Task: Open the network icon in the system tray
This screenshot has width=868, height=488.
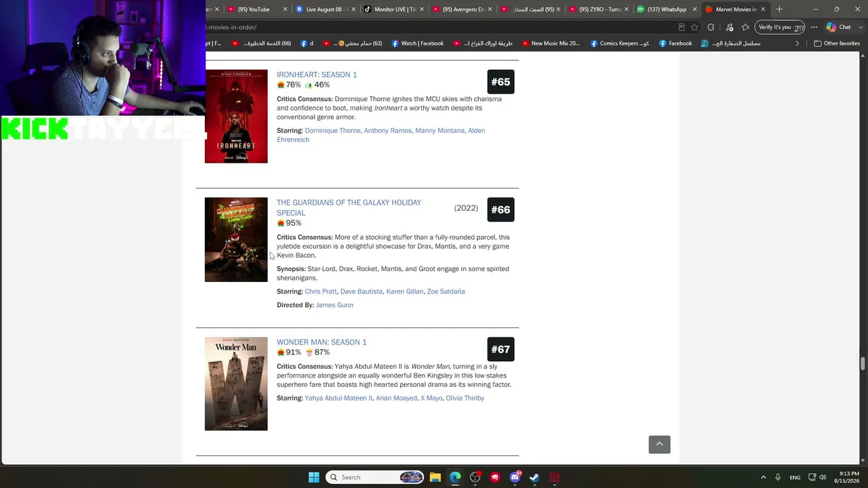Action: click(x=812, y=477)
